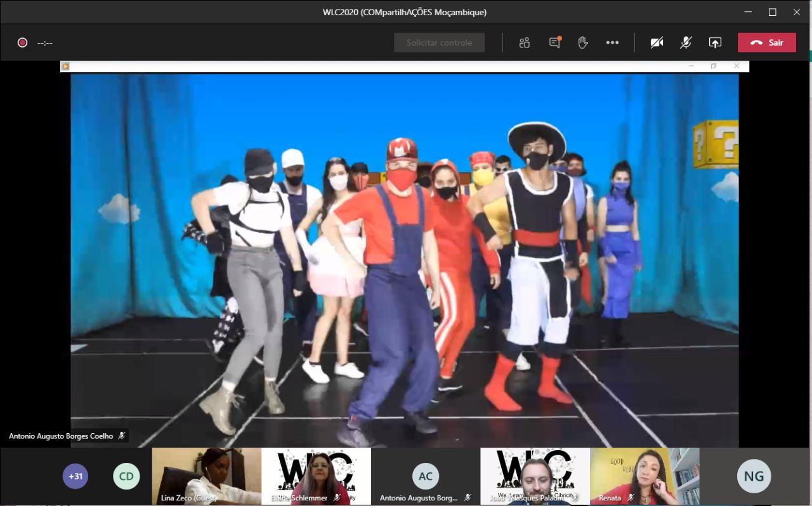
Task: Open share content tray
Action: click(715, 42)
